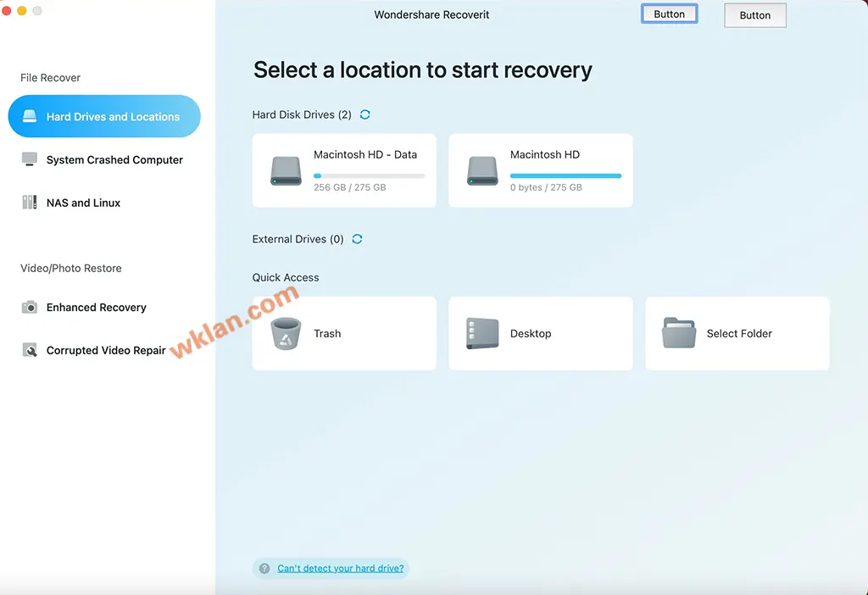The image size is (868, 595).
Task: Minimize window with the yellow button
Action: pyautogui.click(x=22, y=10)
